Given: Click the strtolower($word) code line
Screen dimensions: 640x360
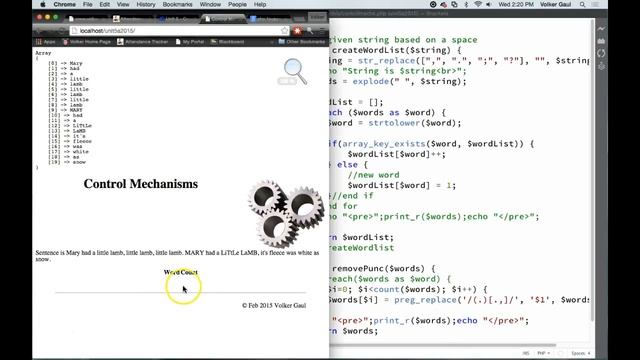Looking at the screenshot, I should pos(395,123).
